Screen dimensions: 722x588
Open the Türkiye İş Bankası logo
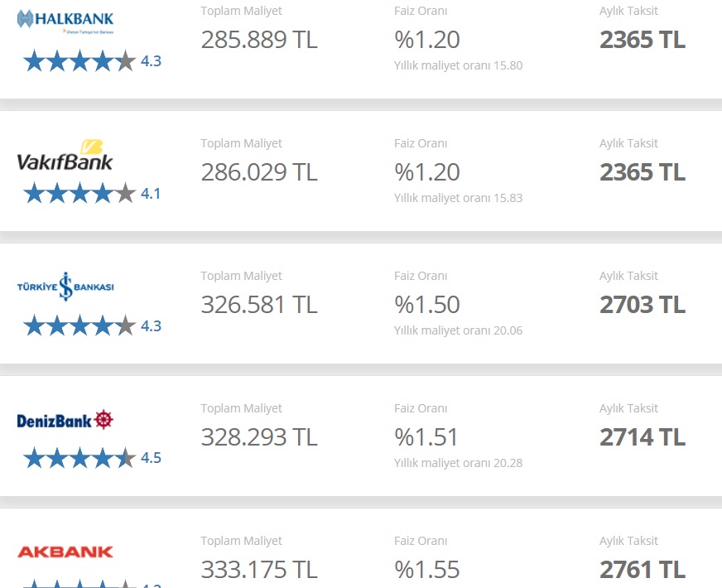click(65, 287)
